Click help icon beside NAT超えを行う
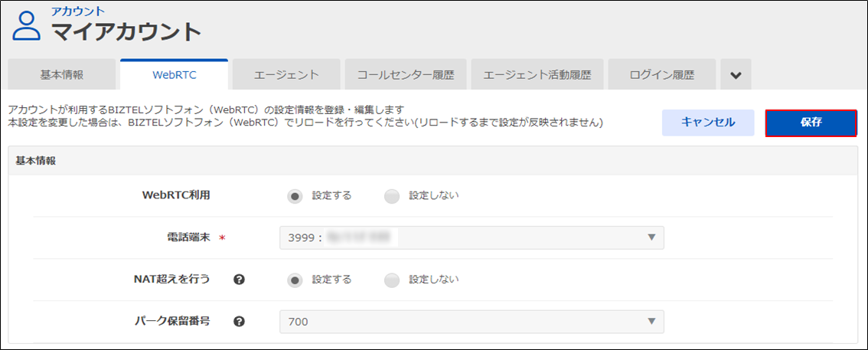This screenshot has height=350, width=868. point(239,280)
